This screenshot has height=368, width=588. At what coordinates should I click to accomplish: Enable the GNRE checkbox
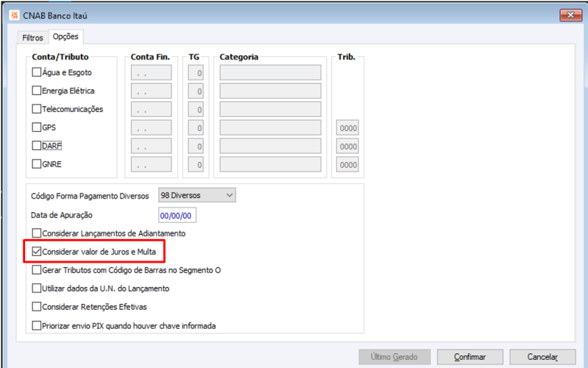pos(36,164)
